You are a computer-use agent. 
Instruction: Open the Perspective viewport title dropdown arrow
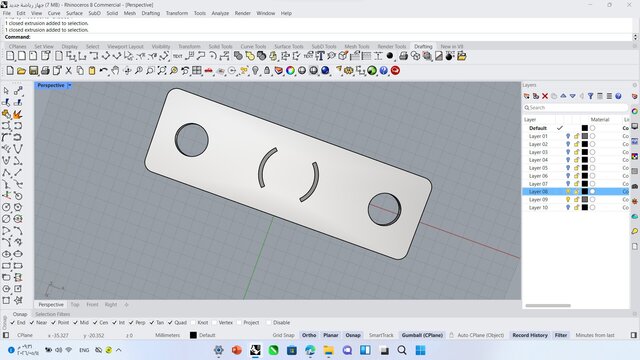tap(69, 85)
